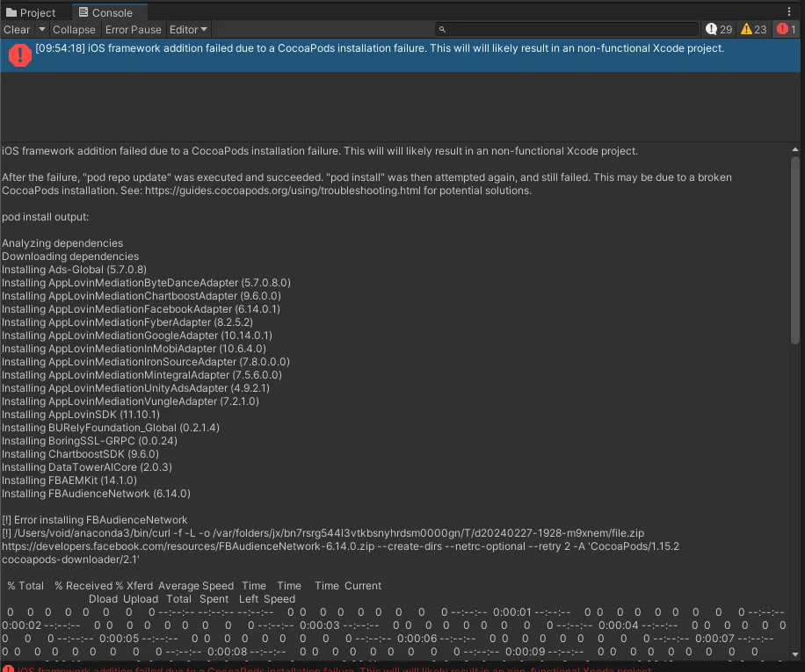The image size is (805, 672).
Task: Click the AppLovinMediationInMobiAdapter install line
Action: coord(134,349)
